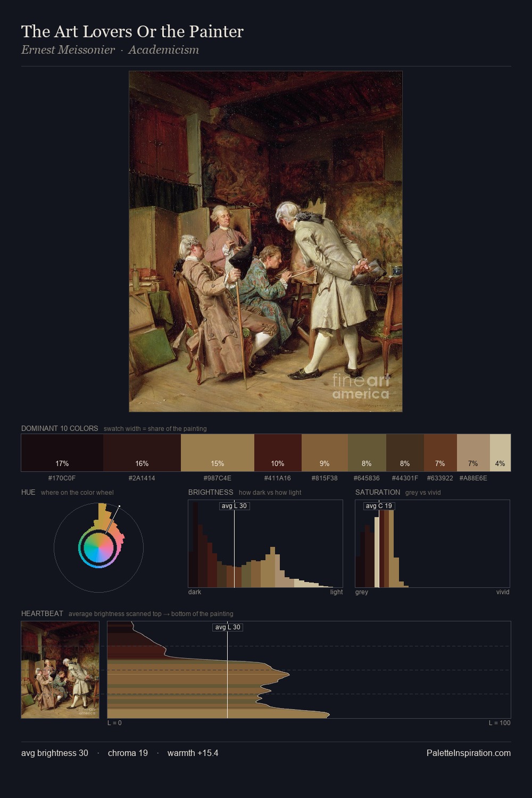
Task: Click the 'vivid' axis label under Saturation
Action: pos(503,592)
